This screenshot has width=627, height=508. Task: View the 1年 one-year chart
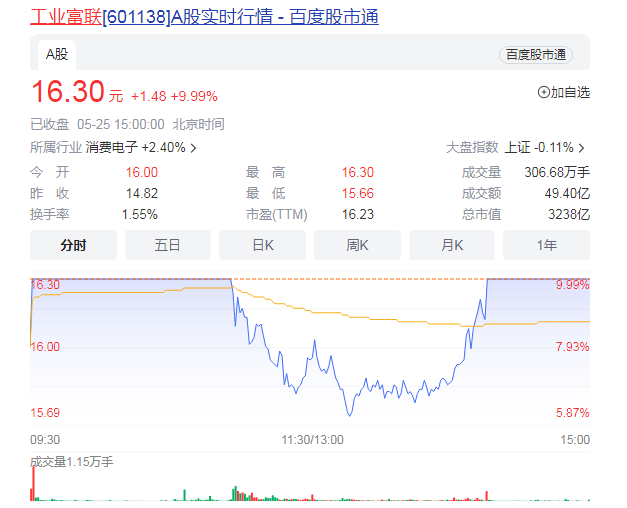546,245
